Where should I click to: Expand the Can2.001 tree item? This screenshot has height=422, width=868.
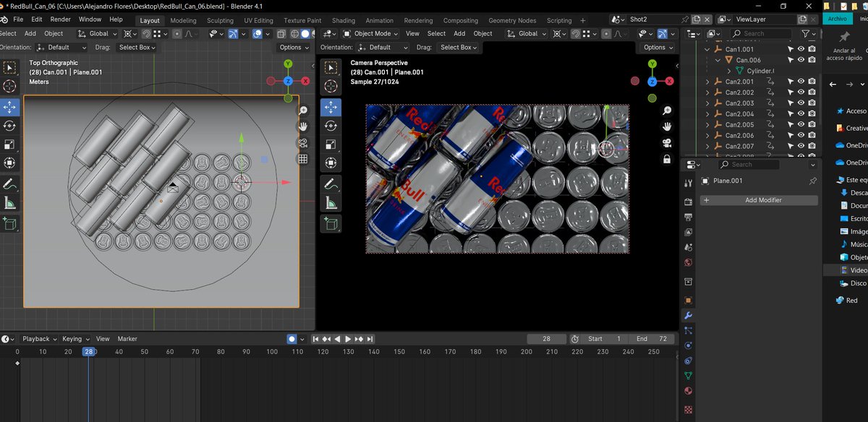tap(707, 82)
